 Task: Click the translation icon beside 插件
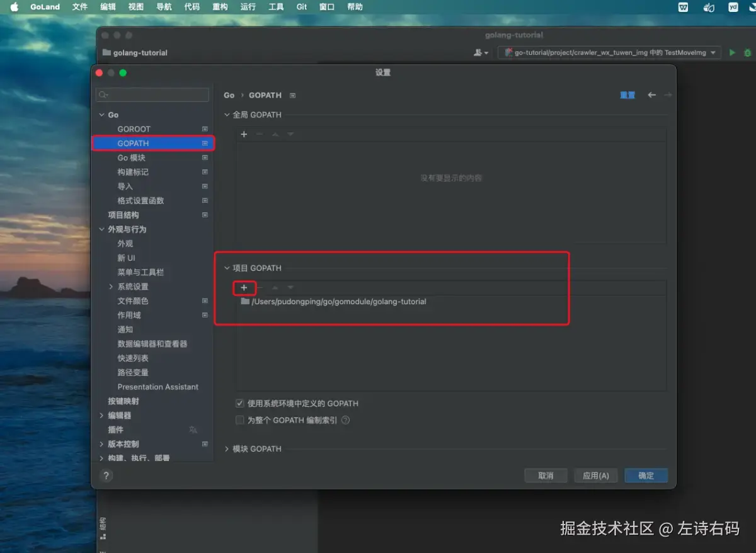[193, 430]
